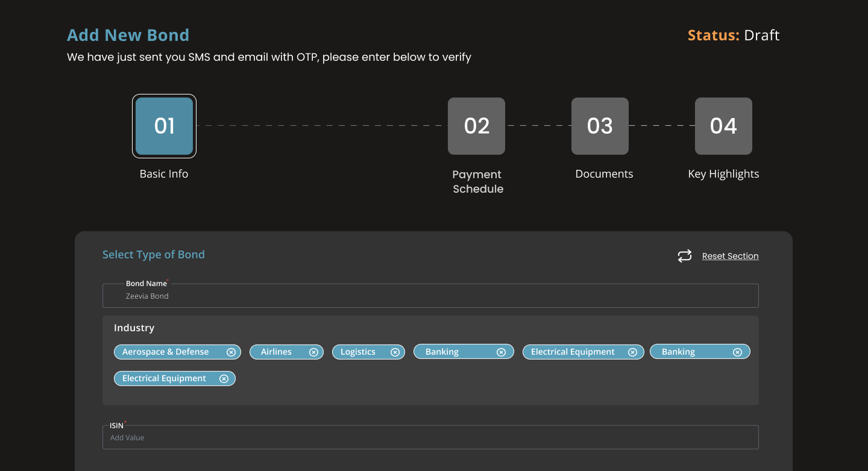
Task: Select the Airlines chip label
Action: pyautogui.click(x=276, y=352)
